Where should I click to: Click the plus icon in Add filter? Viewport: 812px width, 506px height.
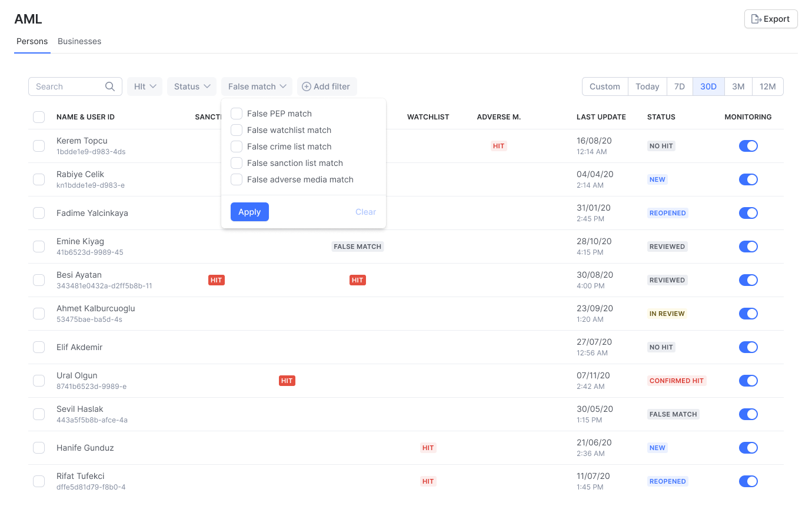point(306,86)
